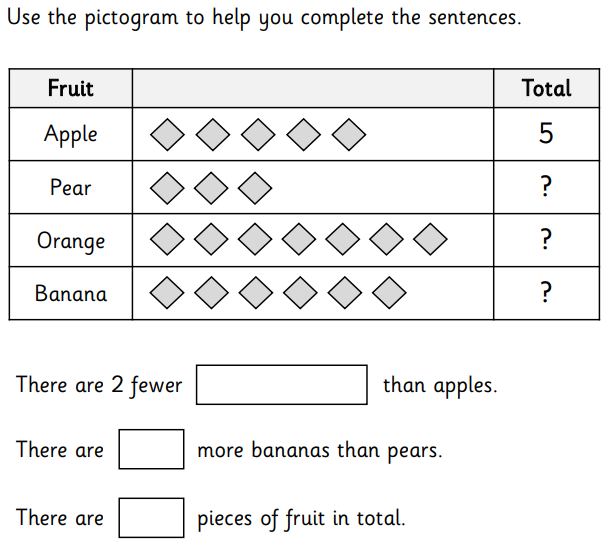The width and height of the screenshot is (611, 544).
Task: Select the sixth diamond in the Banana row
Action: (x=389, y=293)
